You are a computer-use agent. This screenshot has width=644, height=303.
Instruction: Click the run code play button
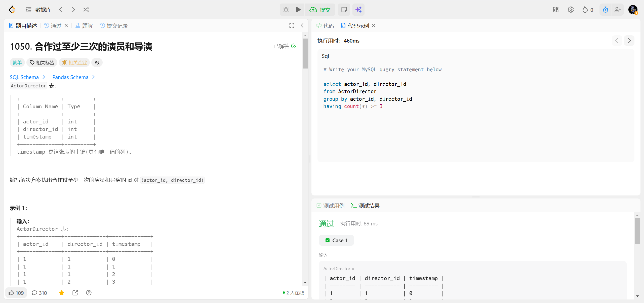(x=298, y=10)
